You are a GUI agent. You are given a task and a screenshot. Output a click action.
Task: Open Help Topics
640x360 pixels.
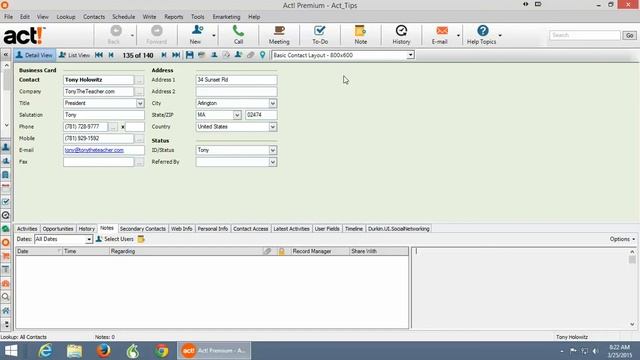tap(482, 35)
